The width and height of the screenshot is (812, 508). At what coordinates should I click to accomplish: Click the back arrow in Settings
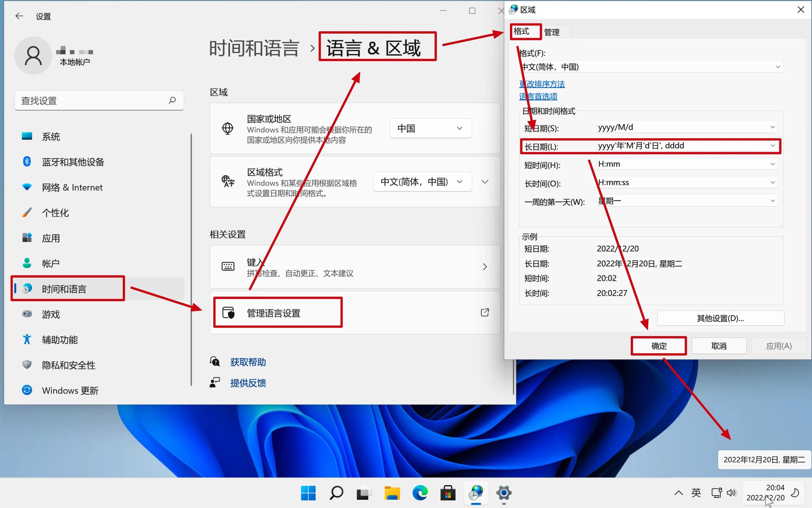[x=19, y=16]
